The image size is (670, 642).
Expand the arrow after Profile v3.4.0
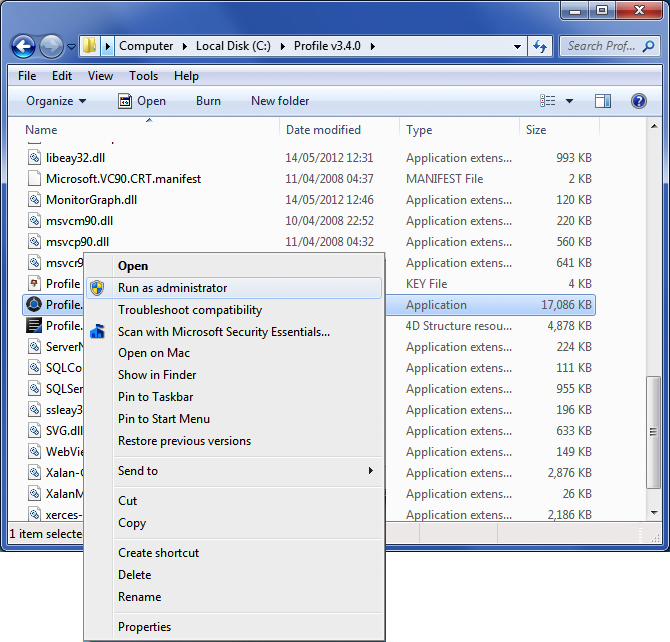[373, 46]
